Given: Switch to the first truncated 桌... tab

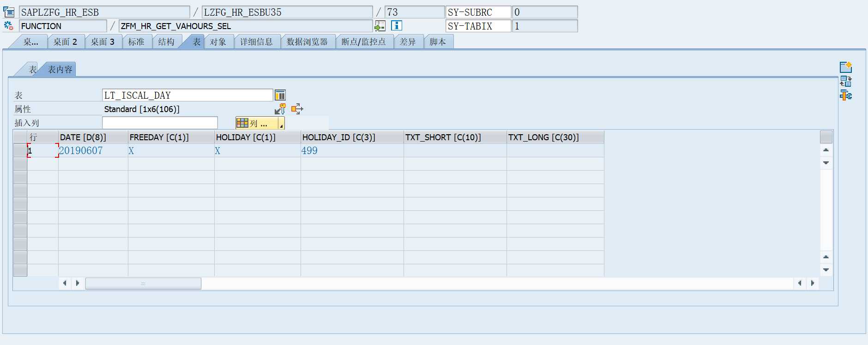Looking at the screenshot, I should click(30, 42).
